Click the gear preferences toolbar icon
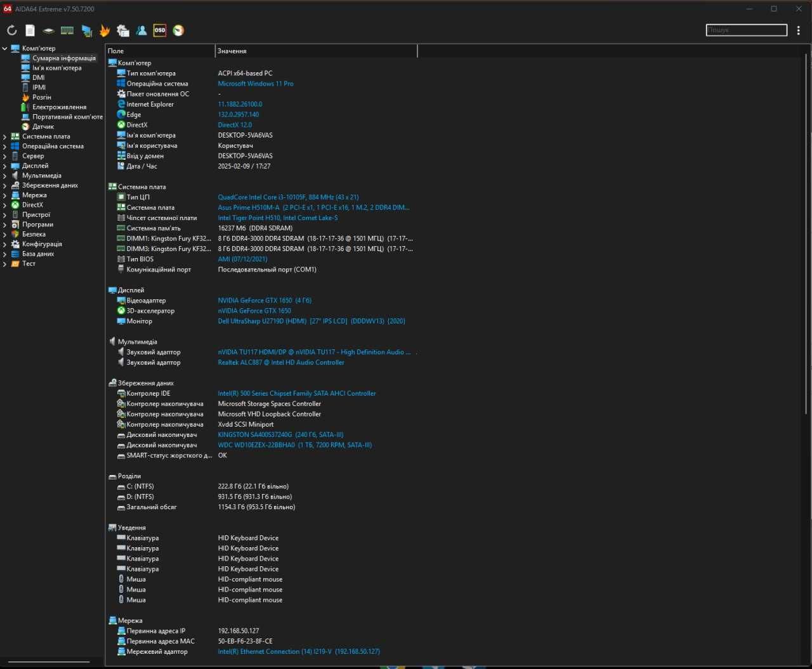This screenshot has width=812, height=669. 123,30
